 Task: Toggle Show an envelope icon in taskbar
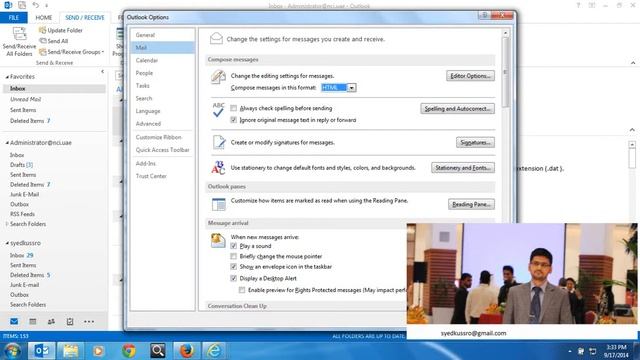(x=233, y=267)
